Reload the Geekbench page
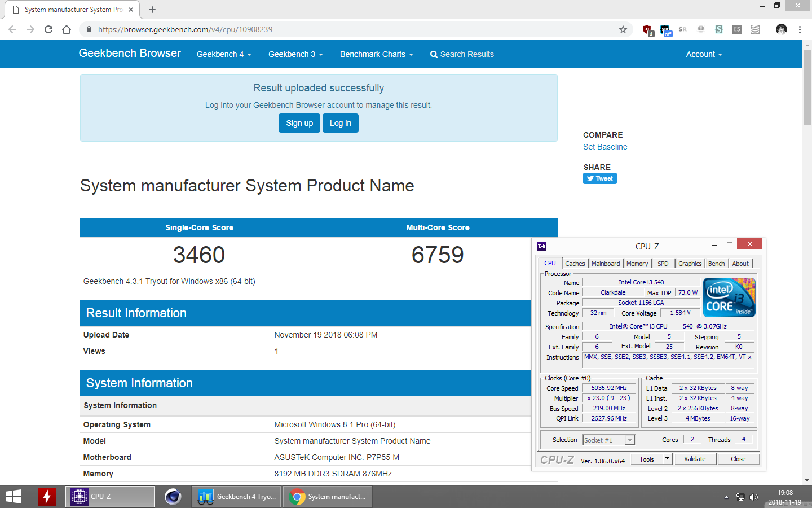 (x=48, y=29)
